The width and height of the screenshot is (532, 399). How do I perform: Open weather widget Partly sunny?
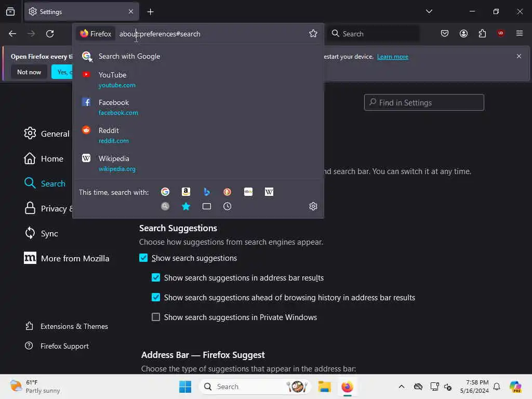35,387
